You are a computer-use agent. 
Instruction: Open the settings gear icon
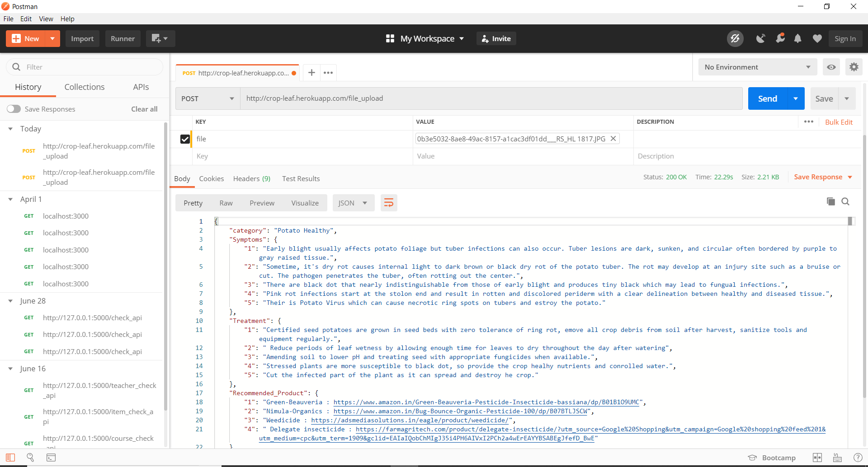pos(854,67)
